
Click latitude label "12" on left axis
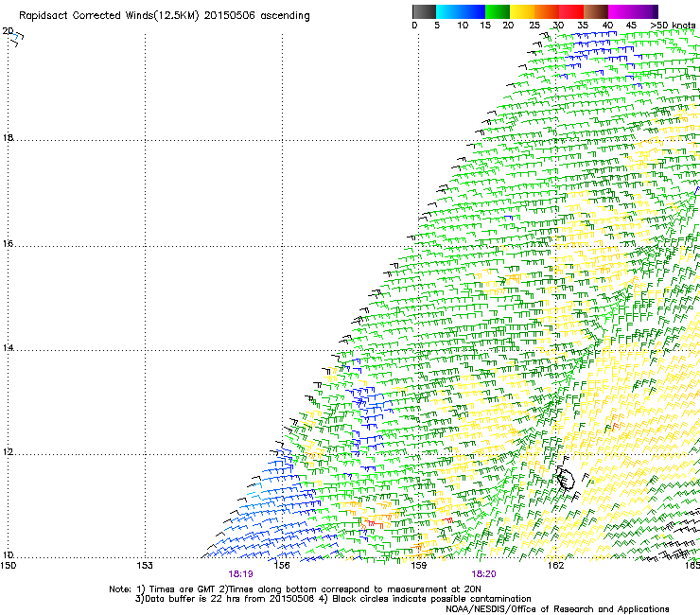point(8,452)
